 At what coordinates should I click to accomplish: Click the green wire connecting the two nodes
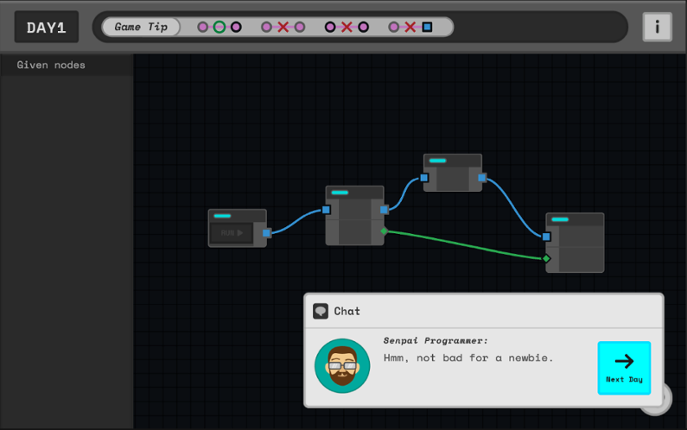coord(465,245)
